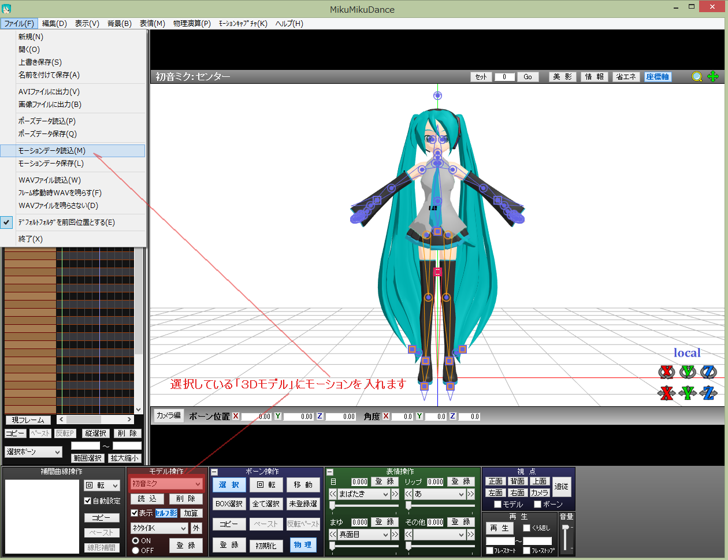Screen dimensions: 728x560
Task: Open the 初音ミク model dropdown
Action: point(166,484)
